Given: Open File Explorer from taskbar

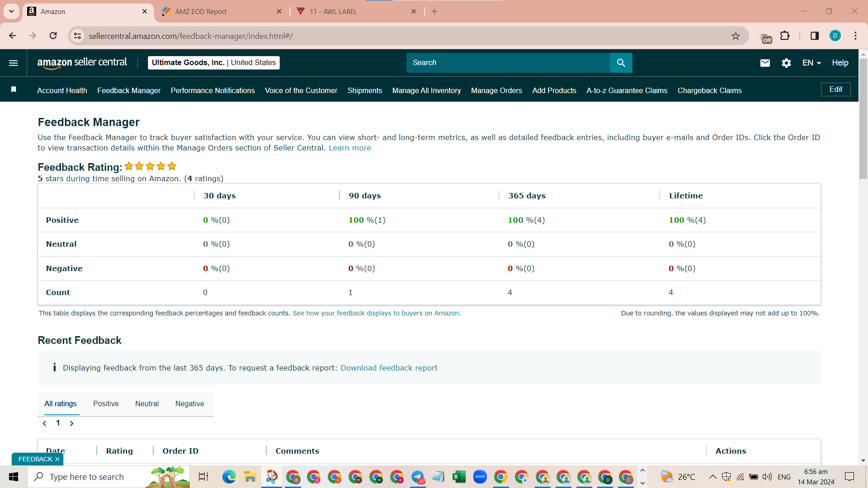Looking at the screenshot, I should click(x=250, y=477).
